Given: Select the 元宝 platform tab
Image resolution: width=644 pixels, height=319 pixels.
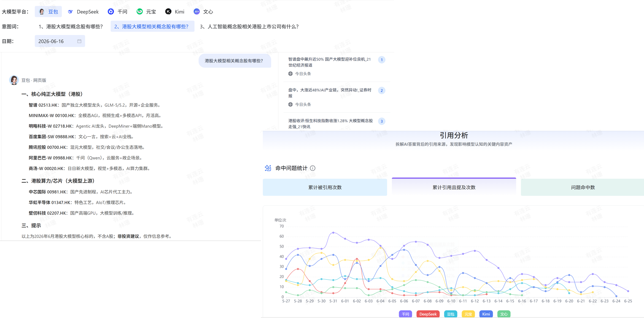Looking at the screenshot, I should 146,12.
